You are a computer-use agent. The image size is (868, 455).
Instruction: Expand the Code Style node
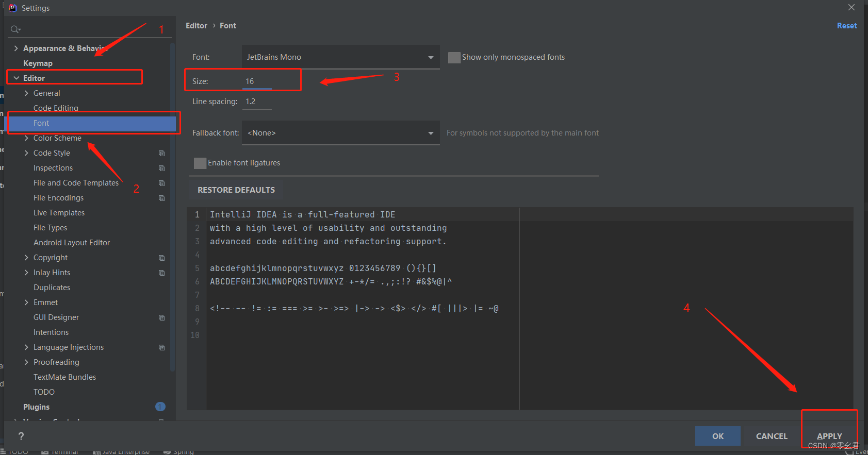pos(26,153)
